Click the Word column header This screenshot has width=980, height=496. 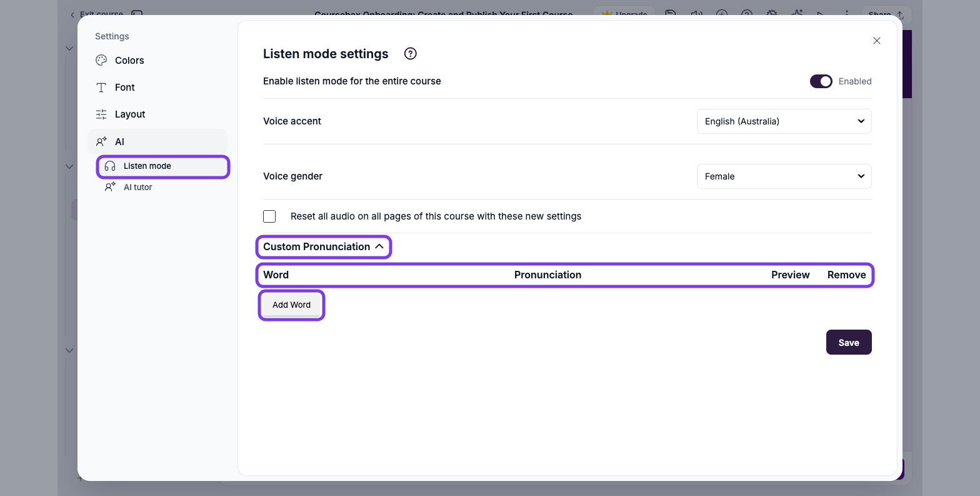pyautogui.click(x=276, y=275)
